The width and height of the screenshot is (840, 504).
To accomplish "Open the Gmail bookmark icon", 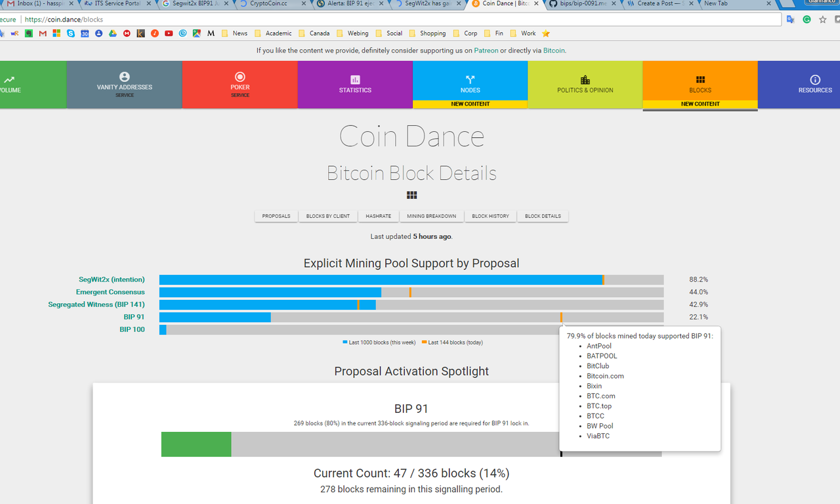I will (43, 33).
